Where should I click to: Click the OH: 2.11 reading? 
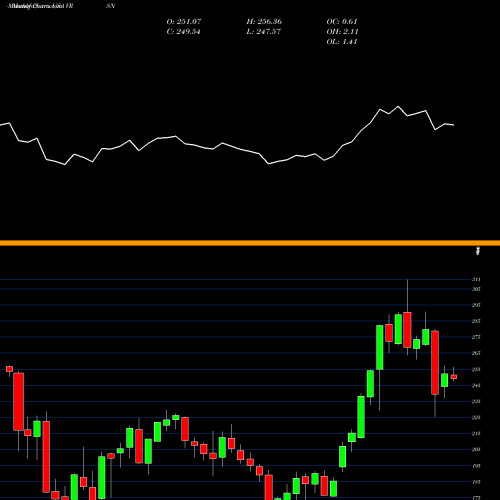[342, 32]
